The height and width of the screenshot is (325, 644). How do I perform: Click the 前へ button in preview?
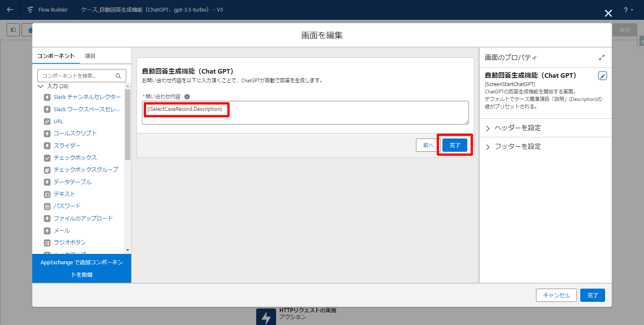[428, 145]
